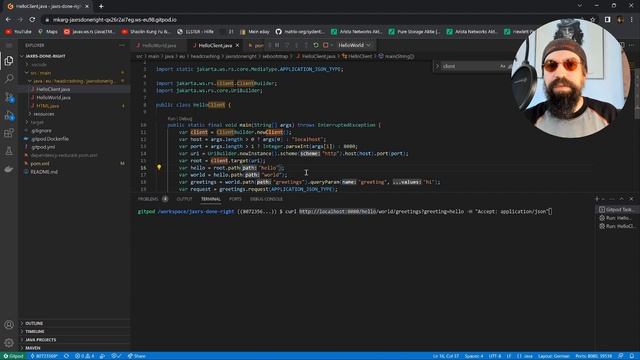Click 'Ln 16, Col 17' in status bar
This screenshot has height=360, width=640.
446,356
